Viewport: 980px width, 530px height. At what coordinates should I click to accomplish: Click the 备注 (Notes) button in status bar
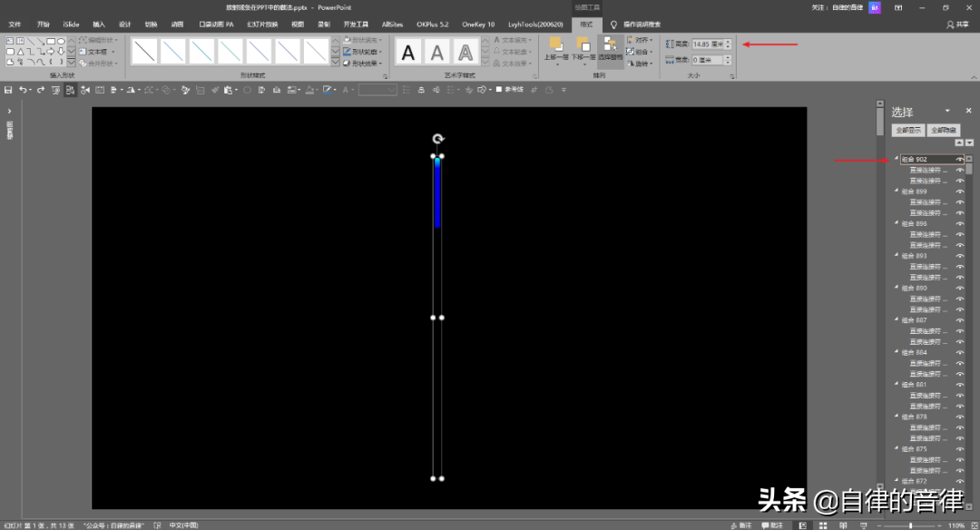(740, 525)
